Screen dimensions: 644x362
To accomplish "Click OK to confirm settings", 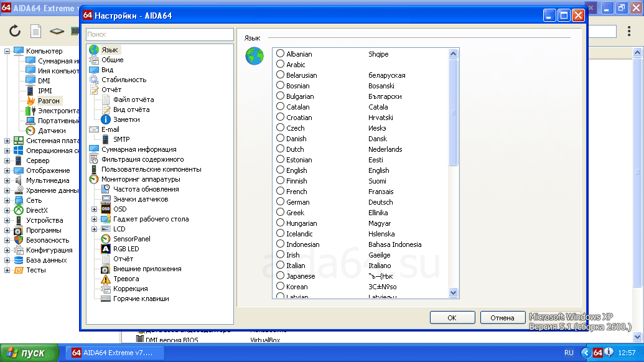I will (x=452, y=318).
